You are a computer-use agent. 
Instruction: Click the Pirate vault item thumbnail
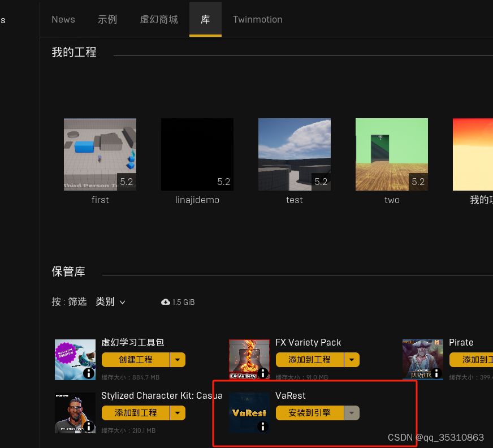(423, 359)
